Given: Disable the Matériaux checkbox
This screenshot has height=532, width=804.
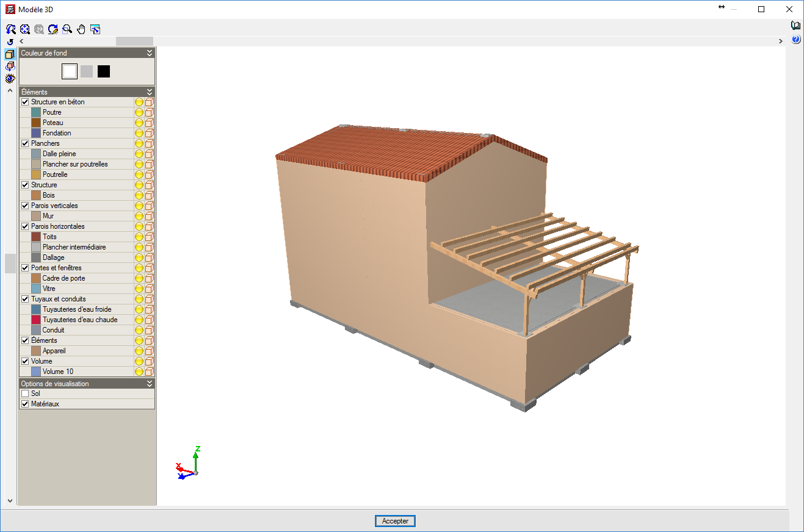Looking at the screenshot, I should 25,404.
